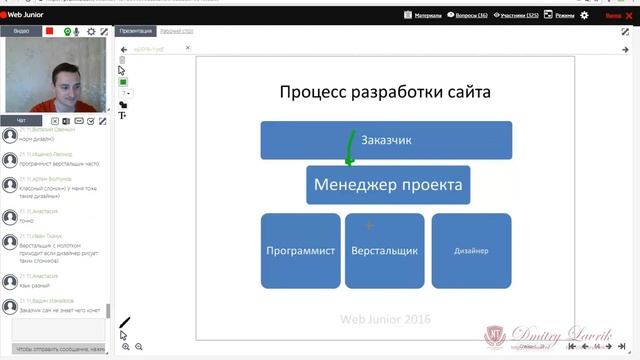Pick the green color swatch
This screenshot has height=360, width=640.
(x=123, y=82)
